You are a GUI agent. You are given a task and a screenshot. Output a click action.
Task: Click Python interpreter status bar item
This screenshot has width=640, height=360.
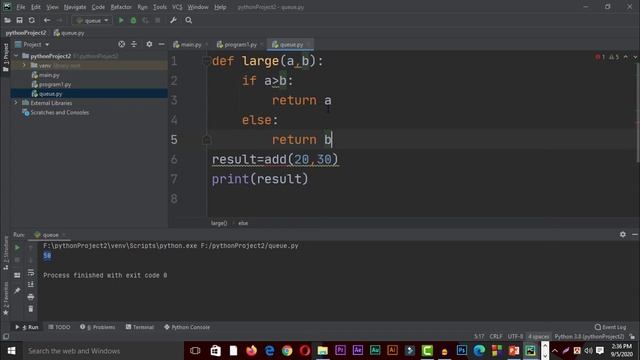click(589, 336)
